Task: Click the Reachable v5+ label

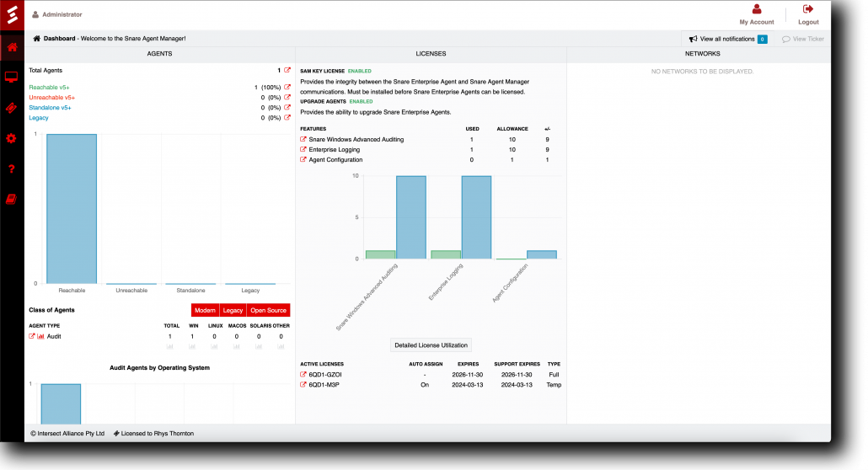Action: (x=49, y=88)
